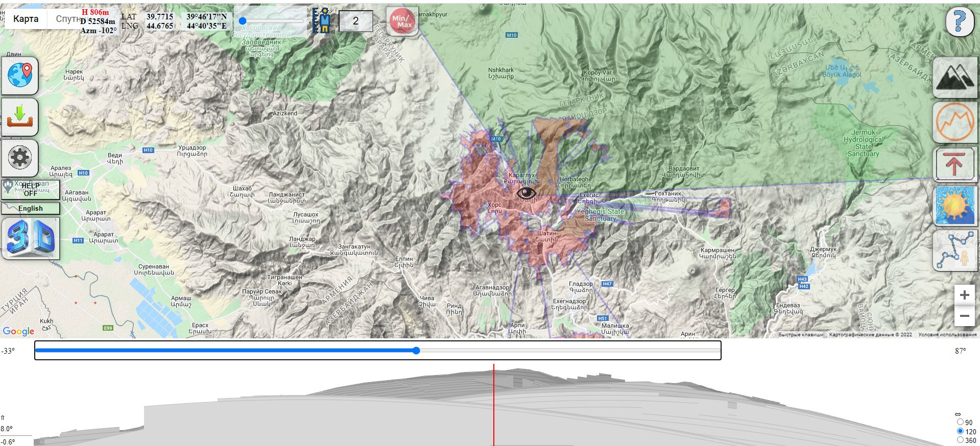Viewport: 980px width, 446px height.
Task: Select the 90 degree view radio button
Action: point(960,422)
